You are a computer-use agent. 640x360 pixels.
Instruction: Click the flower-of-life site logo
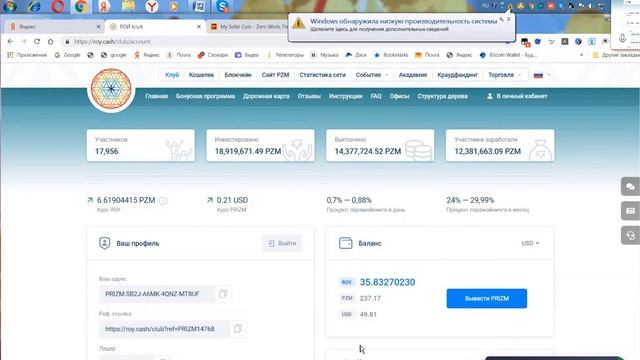tap(111, 89)
